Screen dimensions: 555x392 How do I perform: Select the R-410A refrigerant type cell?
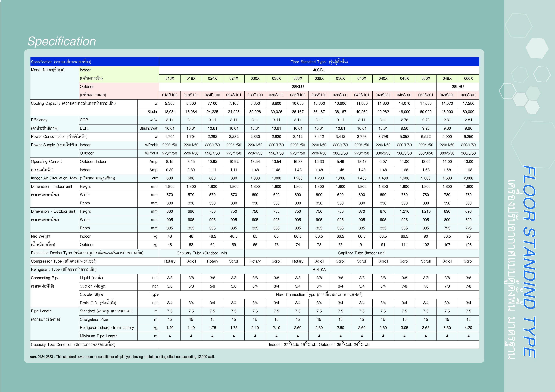(319, 269)
